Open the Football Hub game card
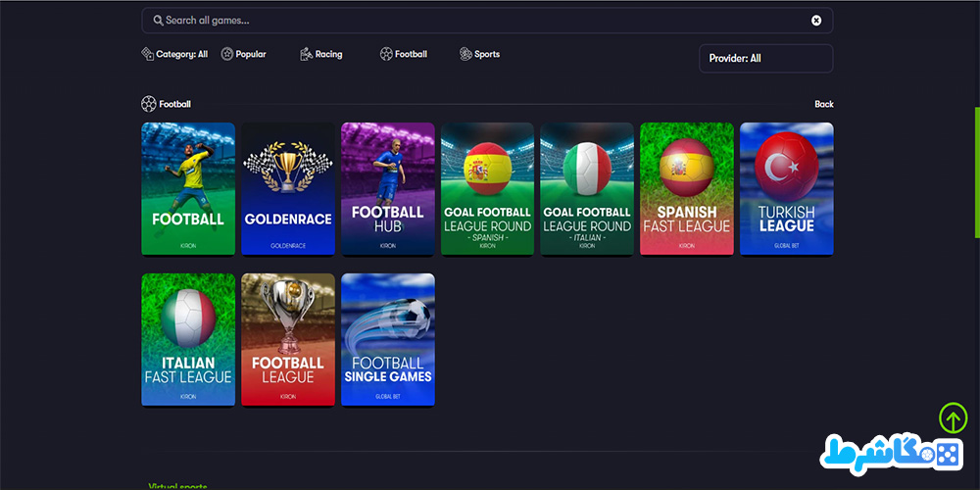 coord(387,189)
